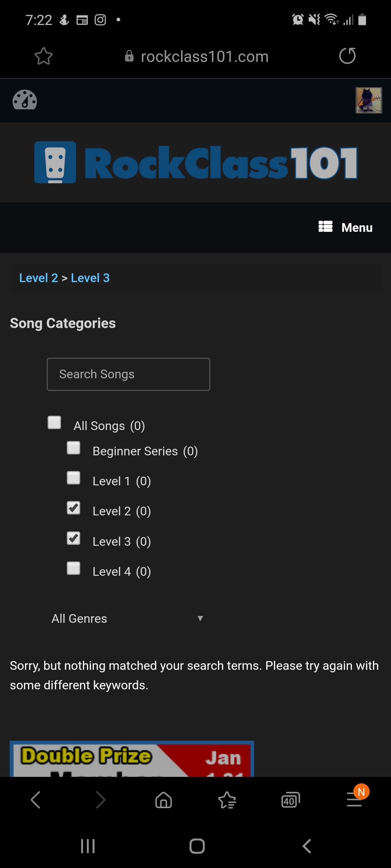
Task: Open browser bookmarks list icon
Action: click(227, 800)
